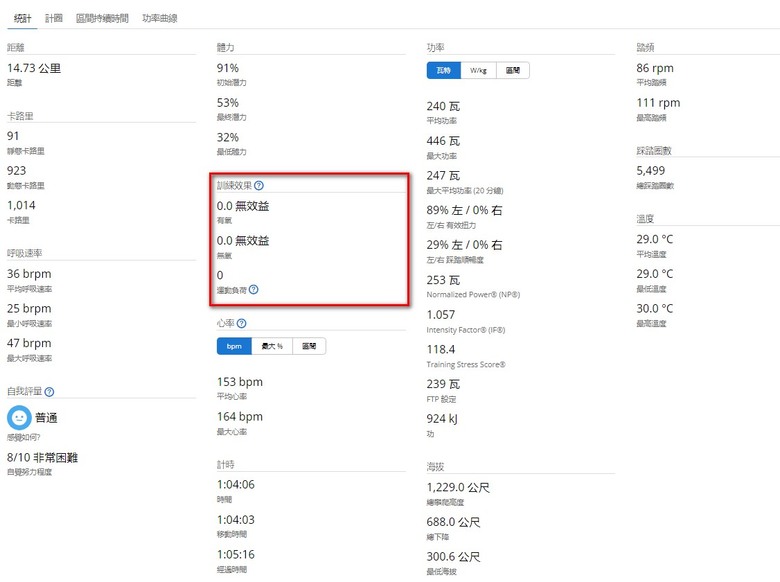Click the 25 brpm minimum respiration value
The image size is (780, 582).
[x=29, y=309]
